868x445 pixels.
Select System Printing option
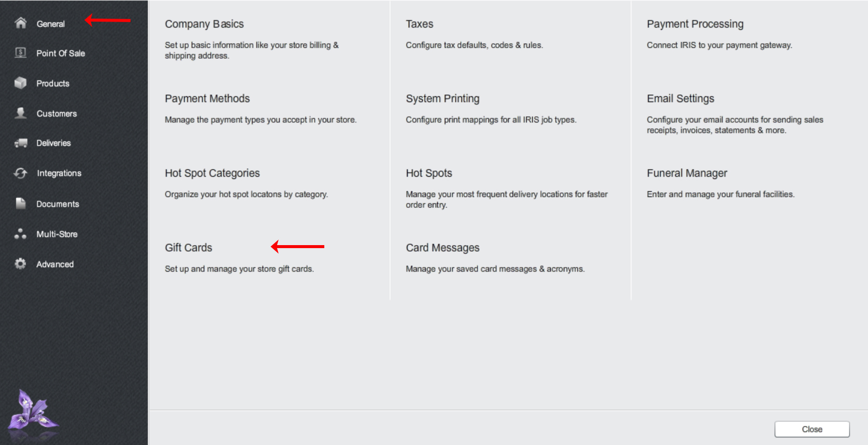click(443, 98)
